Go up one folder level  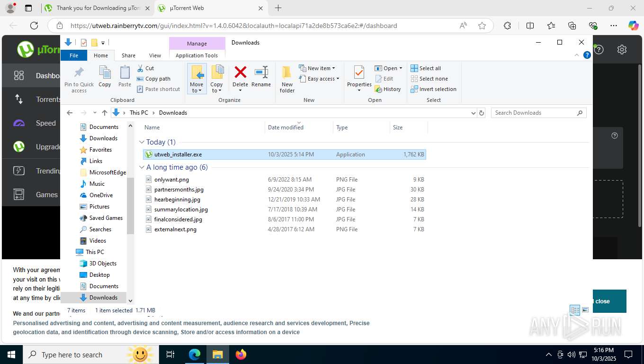tap(105, 113)
